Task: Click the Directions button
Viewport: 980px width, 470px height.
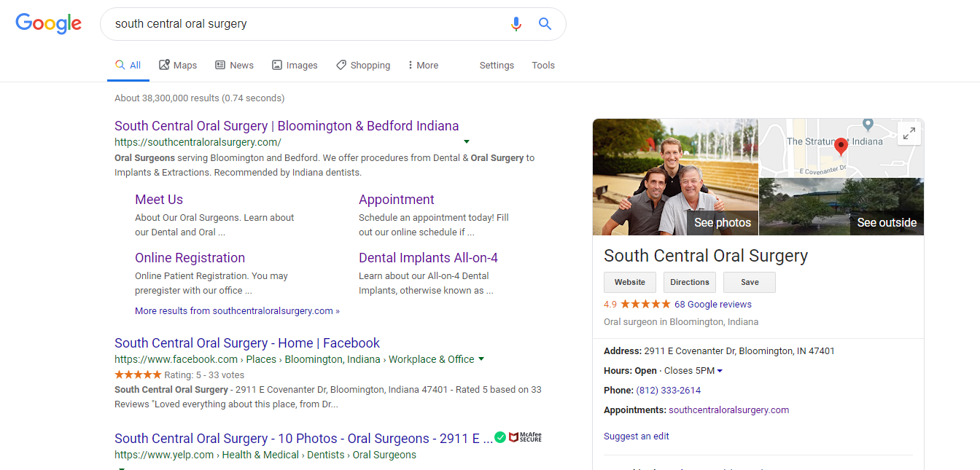Action: click(690, 282)
